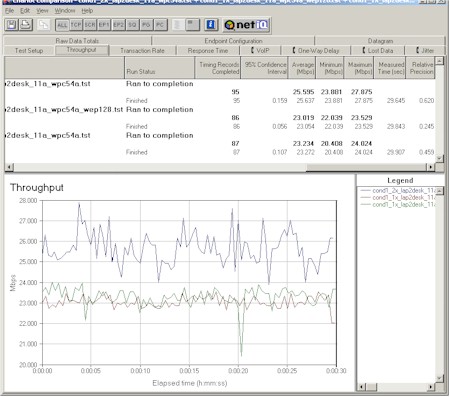Click the table's scroll up arrow
450x397 pixels.
[439, 61]
